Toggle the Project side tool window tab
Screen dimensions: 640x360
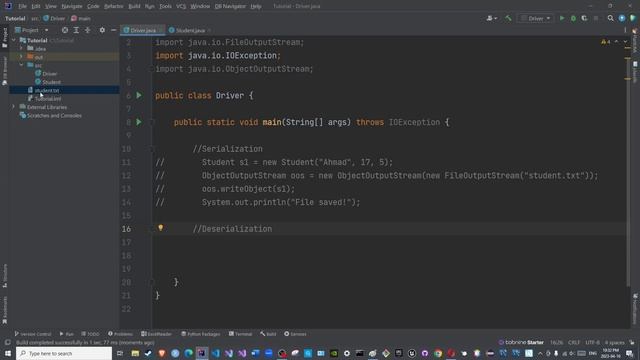coord(4,38)
